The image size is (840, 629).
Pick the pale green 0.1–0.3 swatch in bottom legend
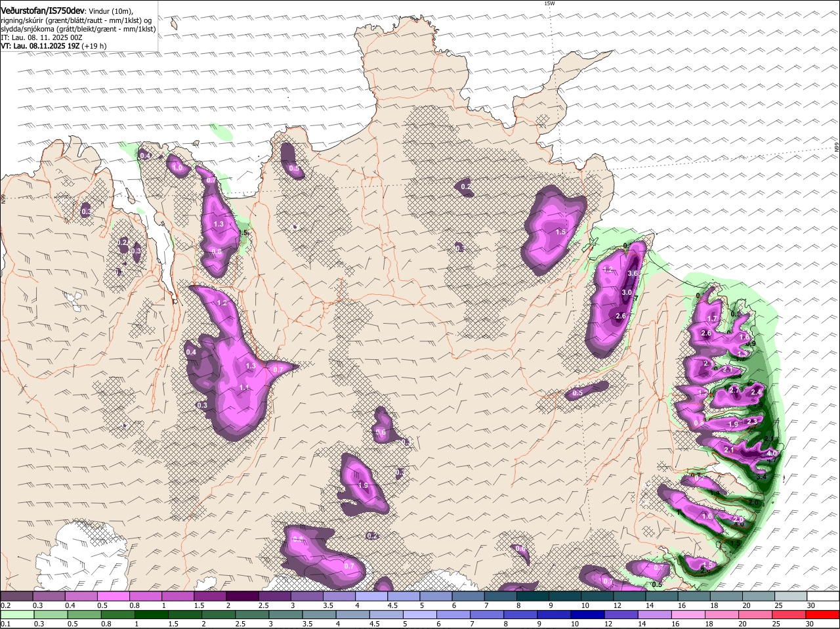pyautogui.click(x=17, y=615)
